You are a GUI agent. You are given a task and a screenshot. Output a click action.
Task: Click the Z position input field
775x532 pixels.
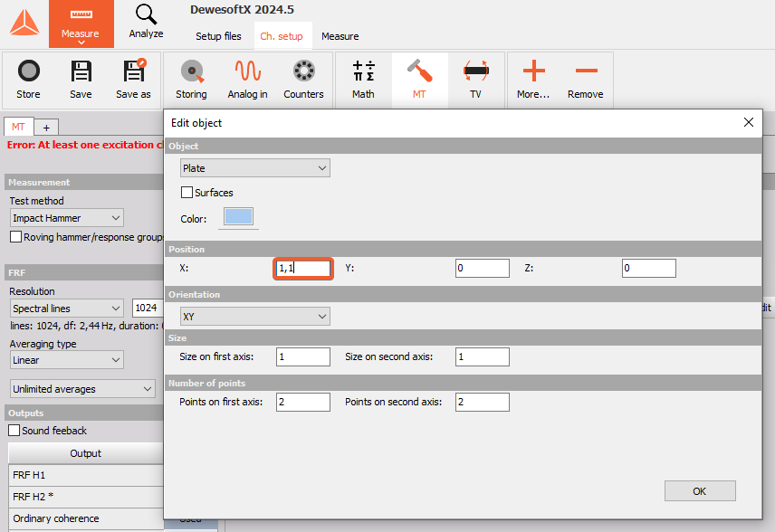click(x=649, y=268)
